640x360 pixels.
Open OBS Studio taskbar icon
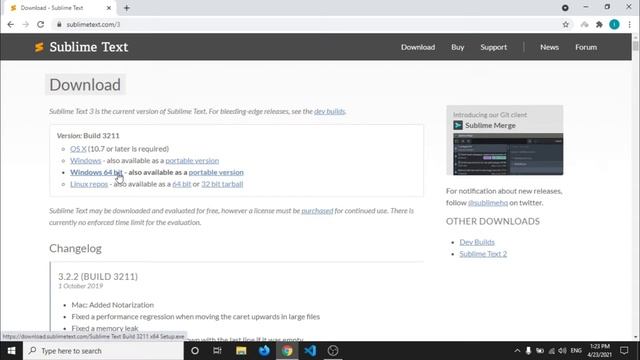click(333, 351)
